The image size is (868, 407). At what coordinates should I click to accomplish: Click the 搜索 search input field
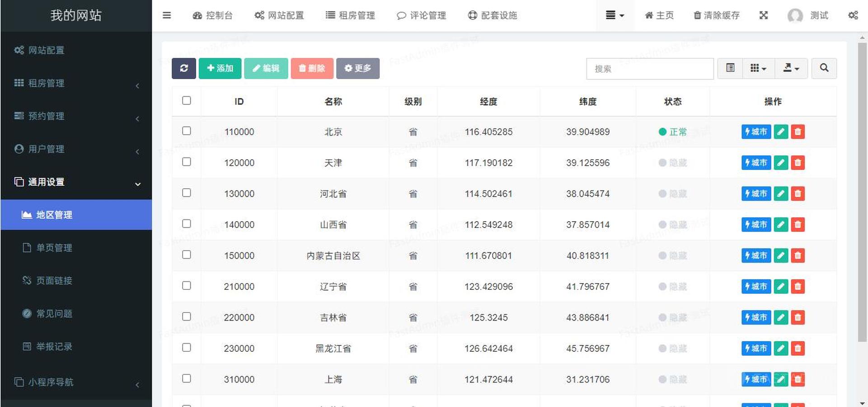[649, 69]
